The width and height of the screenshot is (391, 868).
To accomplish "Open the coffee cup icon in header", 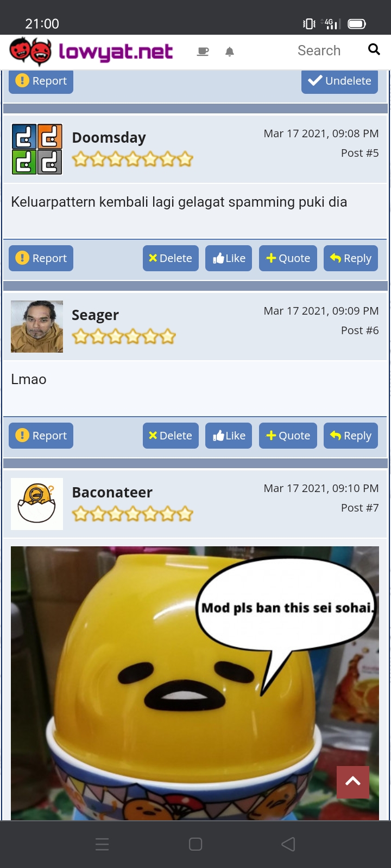I will click(203, 52).
